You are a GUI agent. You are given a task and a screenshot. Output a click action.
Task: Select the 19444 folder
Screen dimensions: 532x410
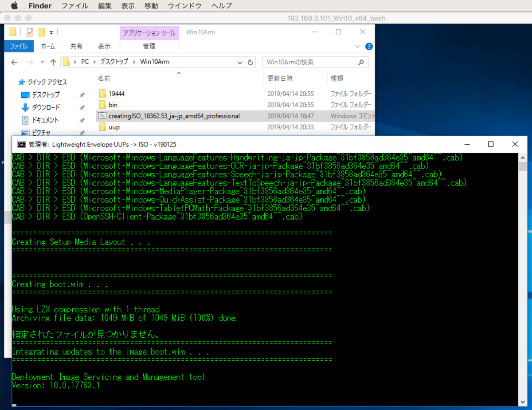(x=117, y=94)
